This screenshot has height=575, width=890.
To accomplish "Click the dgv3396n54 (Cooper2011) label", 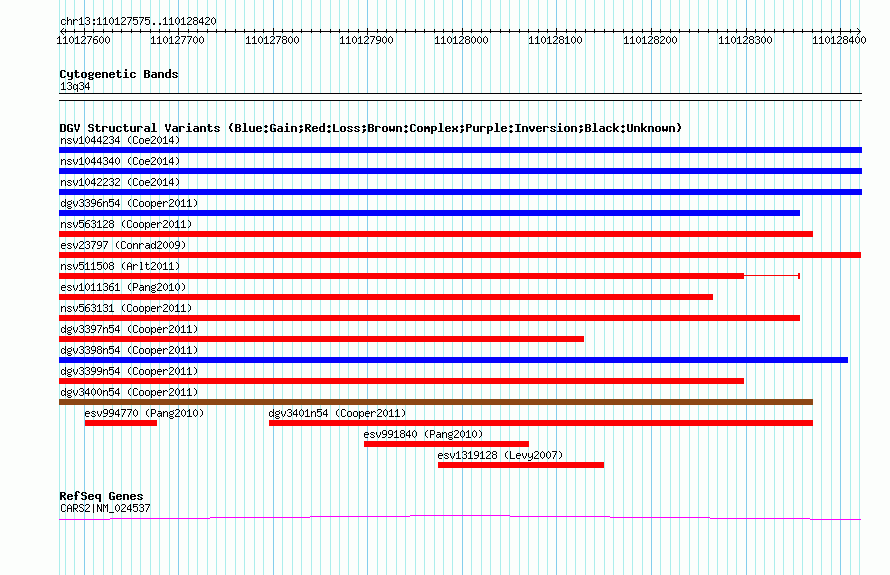I will click(x=129, y=203).
